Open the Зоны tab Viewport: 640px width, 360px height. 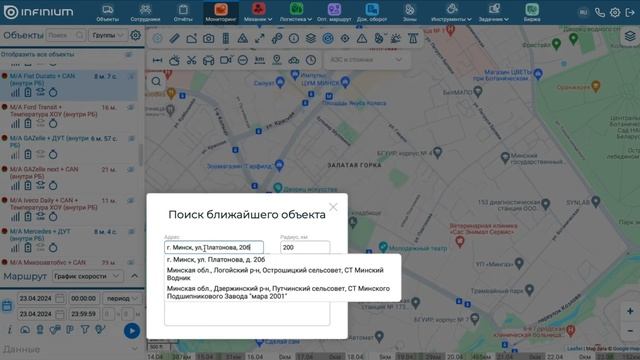[x=409, y=12]
